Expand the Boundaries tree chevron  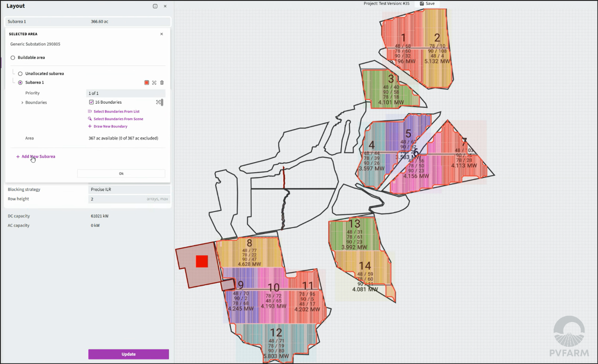[x=22, y=103]
